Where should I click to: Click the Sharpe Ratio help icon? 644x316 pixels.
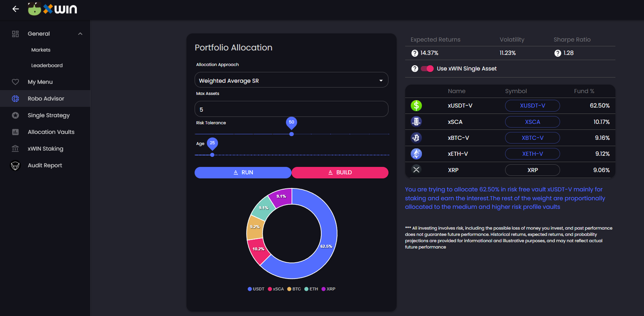pos(558,53)
